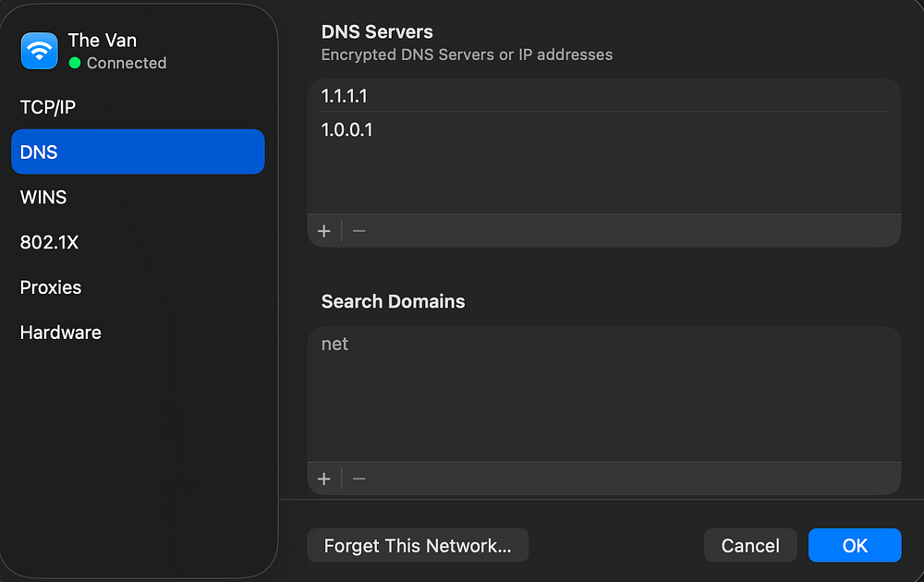Remove DNS server using minus button
This screenshot has height=582, width=924.
click(359, 231)
